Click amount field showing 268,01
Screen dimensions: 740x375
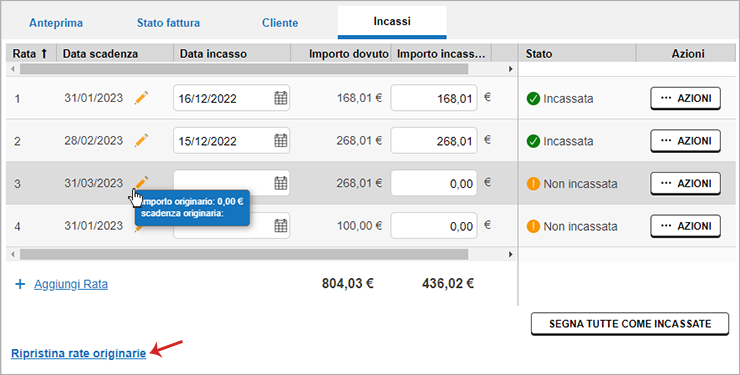pyautogui.click(x=434, y=141)
